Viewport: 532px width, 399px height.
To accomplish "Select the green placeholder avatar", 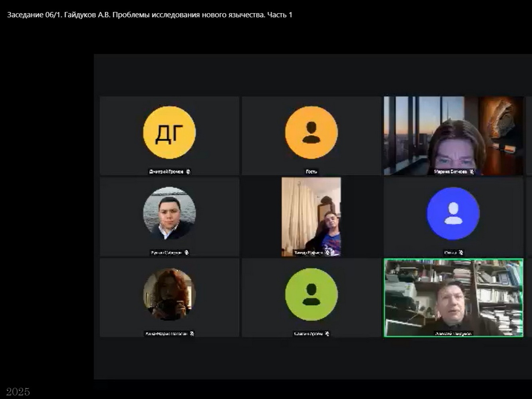I will coord(311,294).
